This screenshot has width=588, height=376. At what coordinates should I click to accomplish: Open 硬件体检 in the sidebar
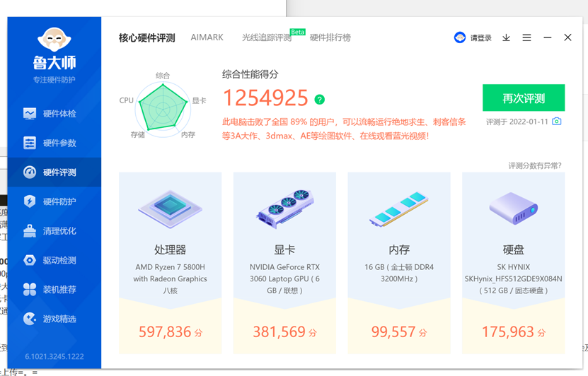[54, 114]
